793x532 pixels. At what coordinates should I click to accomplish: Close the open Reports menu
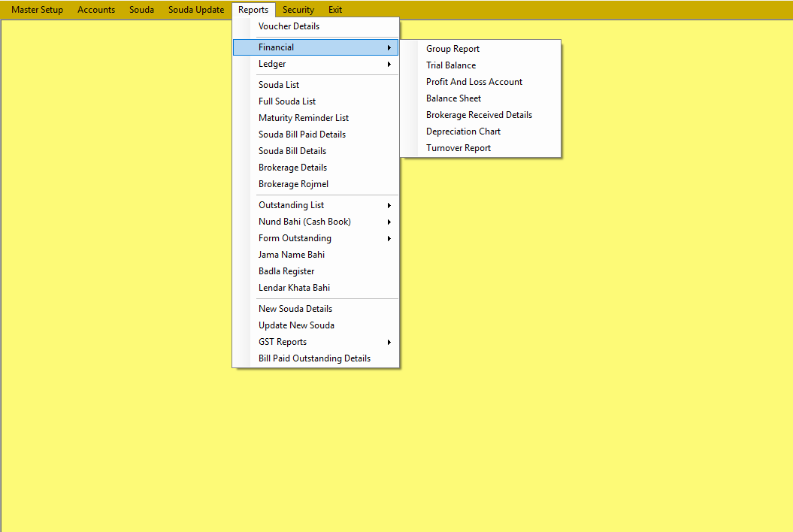click(x=253, y=10)
